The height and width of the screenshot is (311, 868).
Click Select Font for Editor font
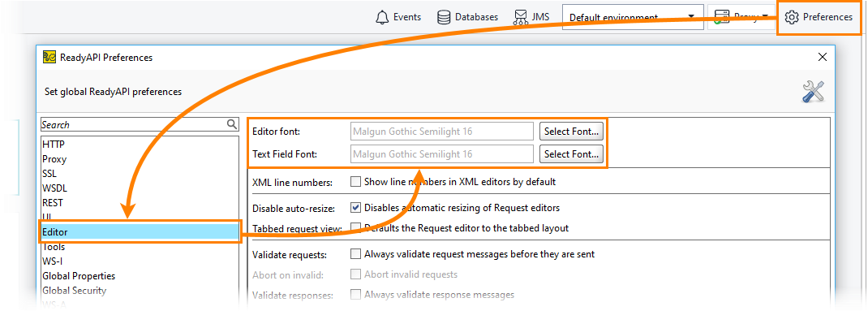(571, 132)
